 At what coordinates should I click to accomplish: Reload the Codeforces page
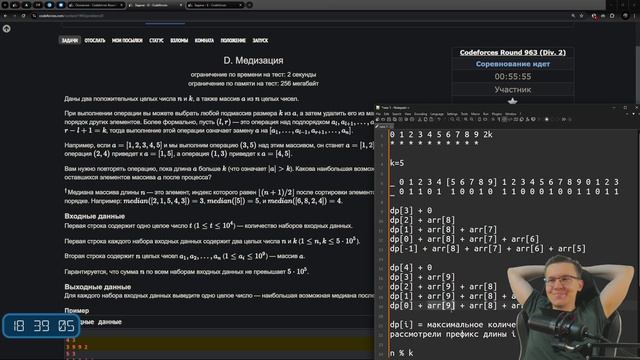(23, 16)
